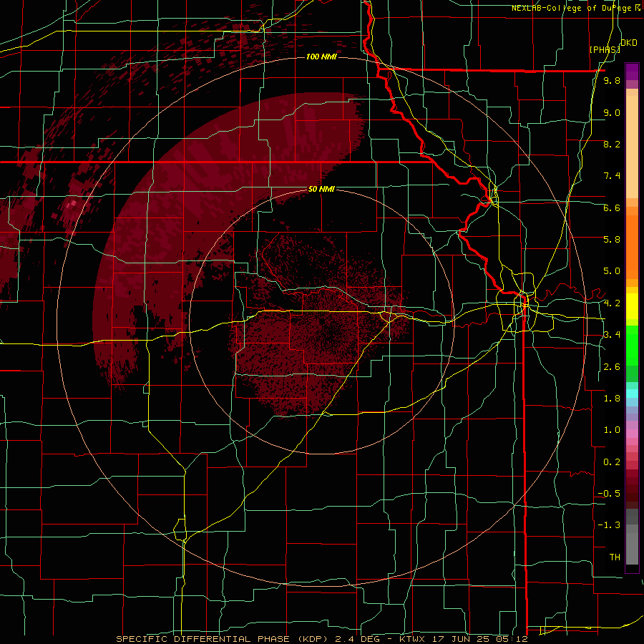Screen dimensions: 644x644
Task: Select the 2.6 value on color scale
Action: pyautogui.click(x=612, y=367)
